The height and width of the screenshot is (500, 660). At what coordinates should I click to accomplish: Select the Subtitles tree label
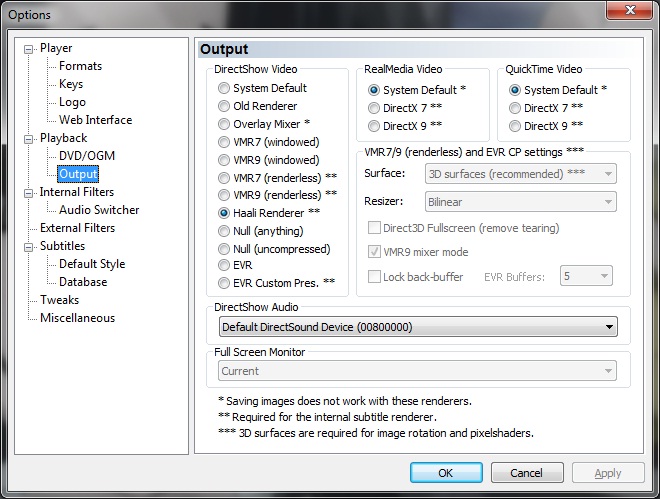pyautogui.click(x=62, y=246)
